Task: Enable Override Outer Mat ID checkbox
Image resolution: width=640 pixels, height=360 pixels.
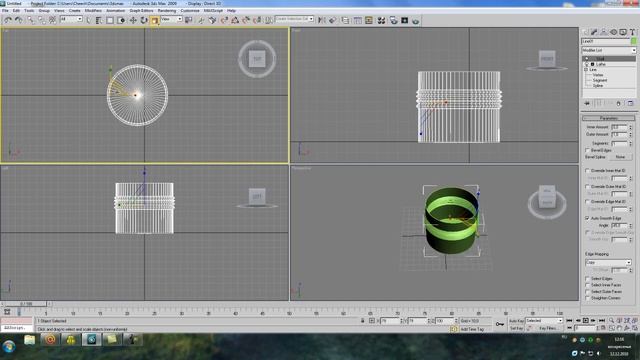Action: 587,187
